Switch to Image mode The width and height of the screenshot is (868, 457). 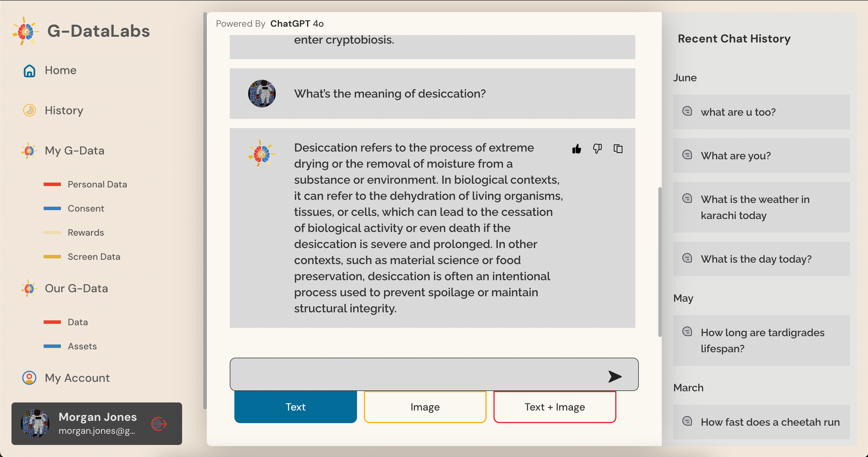(425, 407)
